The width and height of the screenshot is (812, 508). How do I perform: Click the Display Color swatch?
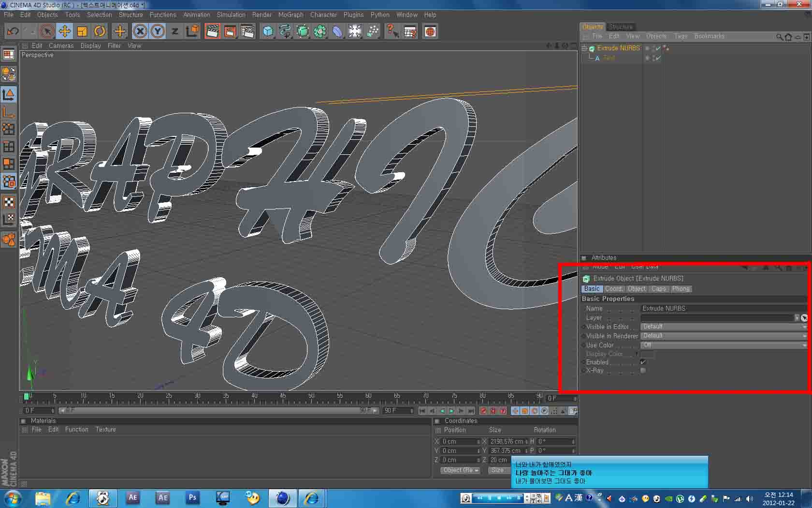(x=648, y=354)
